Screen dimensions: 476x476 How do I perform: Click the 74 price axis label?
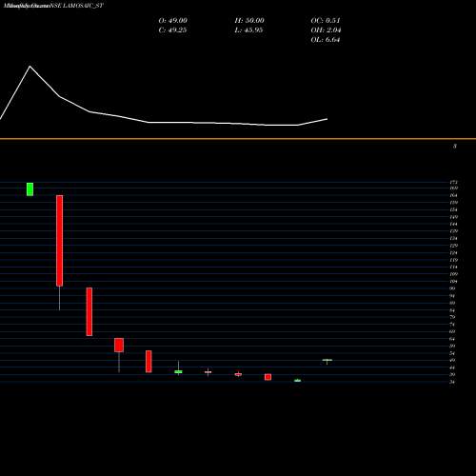(x=452, y=325)
